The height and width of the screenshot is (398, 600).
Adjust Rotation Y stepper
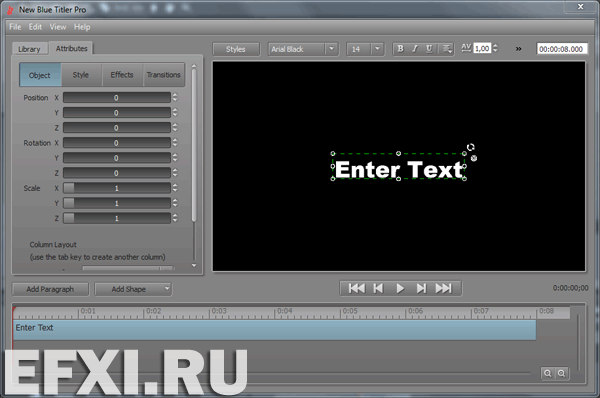(175, 158)
